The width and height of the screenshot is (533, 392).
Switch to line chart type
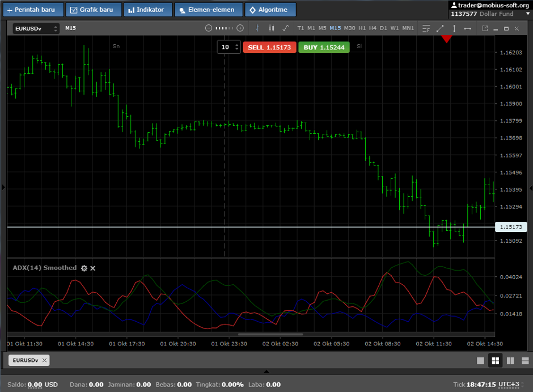(285, 28)
